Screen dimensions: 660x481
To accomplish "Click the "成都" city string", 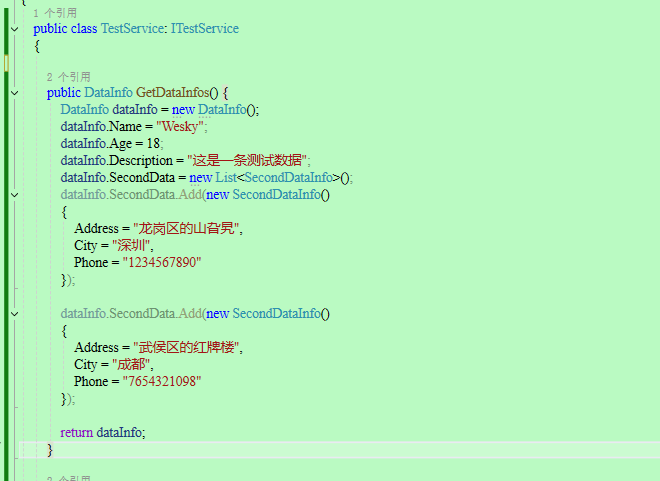I will coord(131,364).
